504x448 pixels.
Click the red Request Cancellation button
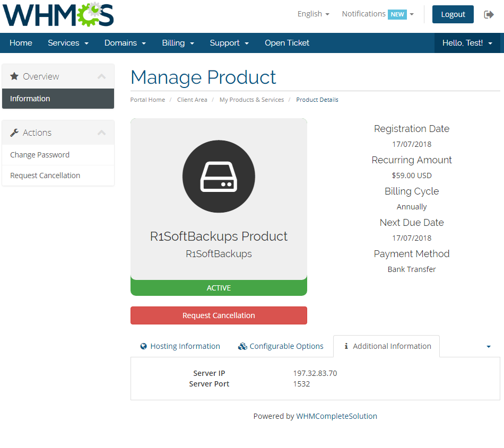(219, 315)
